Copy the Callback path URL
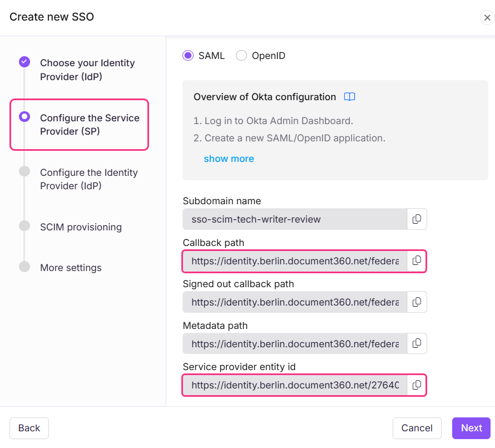The image size is (495, 448). 417,260
